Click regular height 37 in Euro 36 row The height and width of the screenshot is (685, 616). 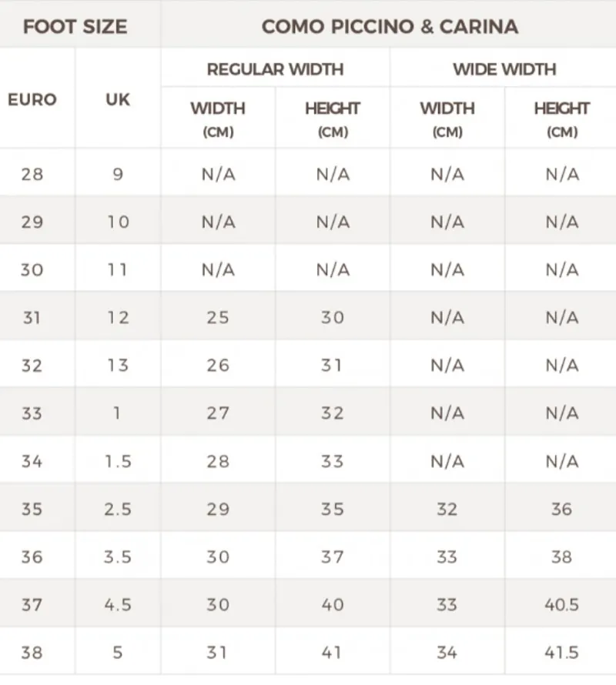(333, 556)
